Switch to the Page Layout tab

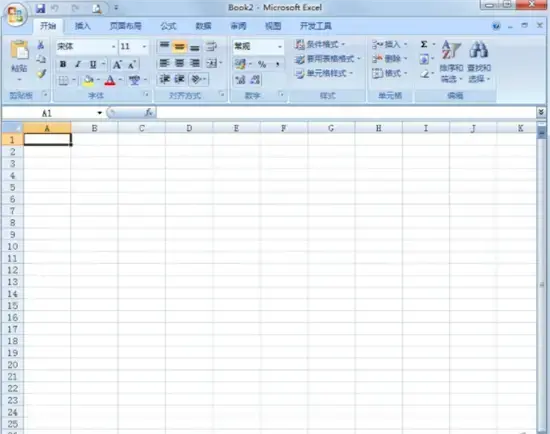tap(125, 26)
